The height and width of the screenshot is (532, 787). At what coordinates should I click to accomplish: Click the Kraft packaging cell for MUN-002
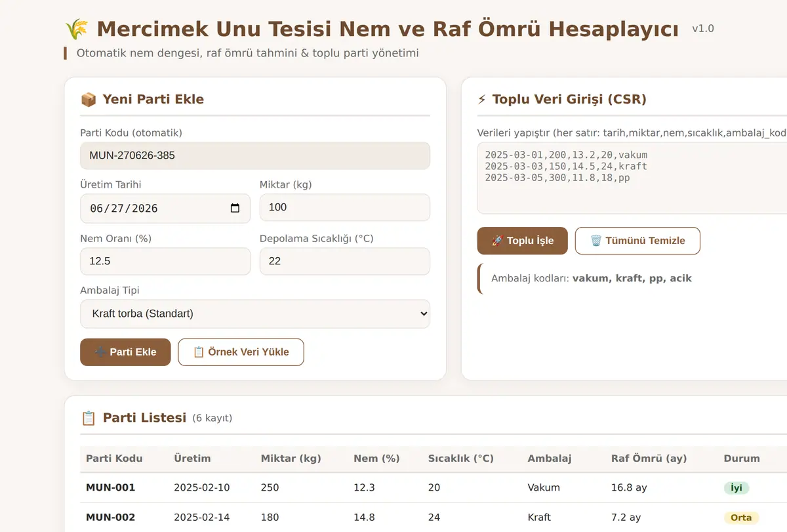click(x=539, y=518)
